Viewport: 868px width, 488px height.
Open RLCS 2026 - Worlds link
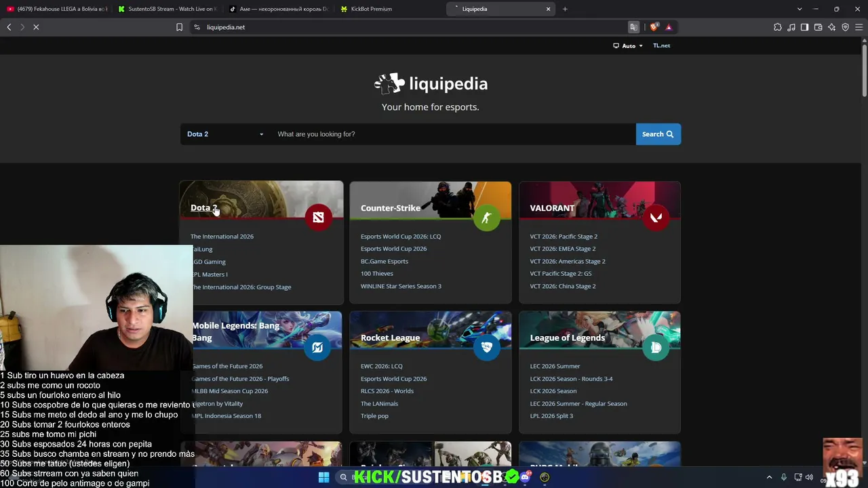387,391
